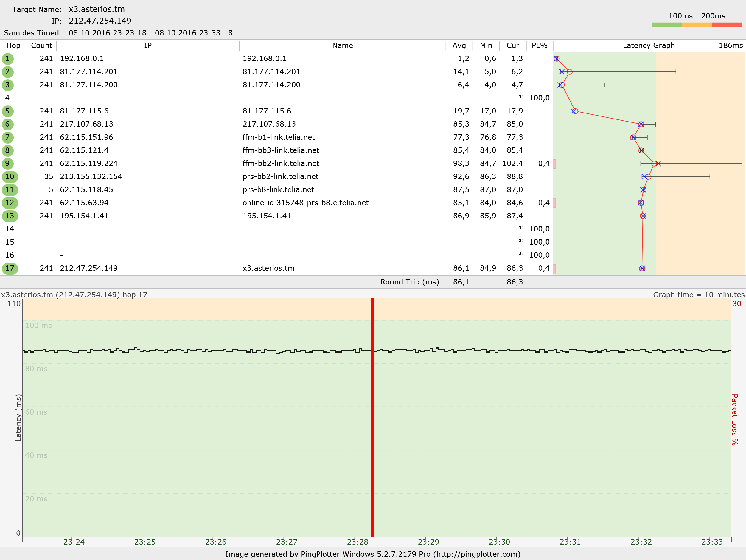
Task: Click the pingplotter.com footer text
Action: [373, 554]
